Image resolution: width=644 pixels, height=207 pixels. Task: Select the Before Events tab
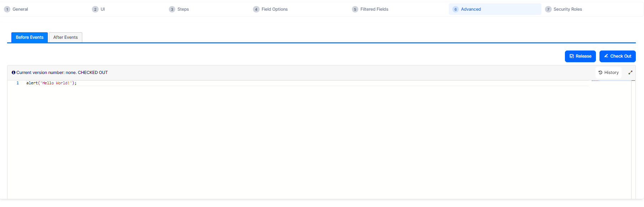(x=30, y=37)
